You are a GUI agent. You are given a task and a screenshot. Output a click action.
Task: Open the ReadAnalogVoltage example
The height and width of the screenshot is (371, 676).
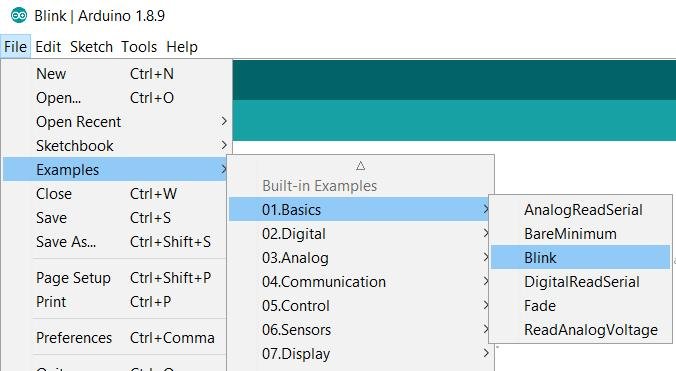click(580, 330)
